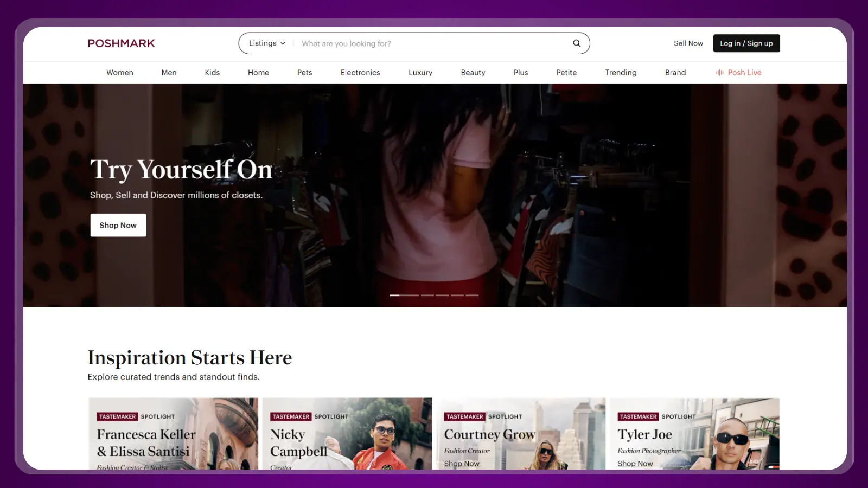Open the Men category menu
The image size is (868, 488).
tap(169, 73)
